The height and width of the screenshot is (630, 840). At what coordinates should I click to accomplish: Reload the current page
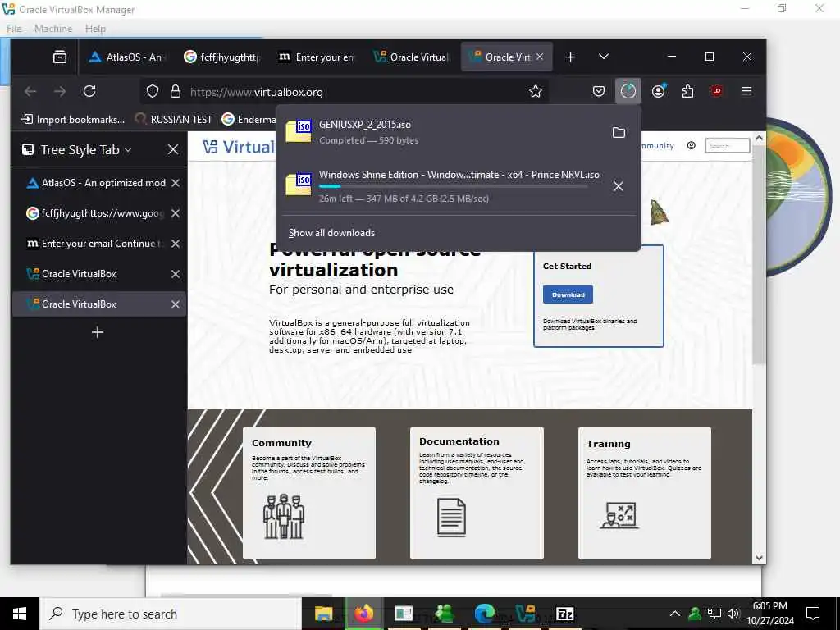(x=89, y=92)
